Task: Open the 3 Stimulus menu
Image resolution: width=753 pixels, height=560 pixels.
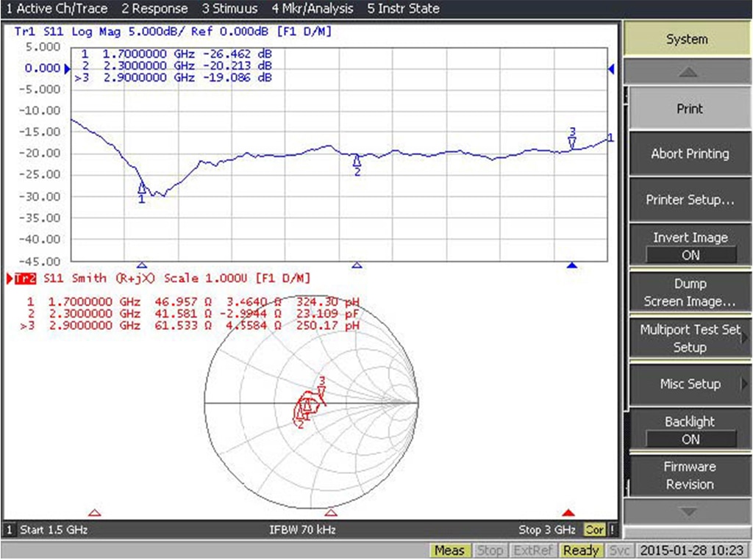Action: (229, 9)
